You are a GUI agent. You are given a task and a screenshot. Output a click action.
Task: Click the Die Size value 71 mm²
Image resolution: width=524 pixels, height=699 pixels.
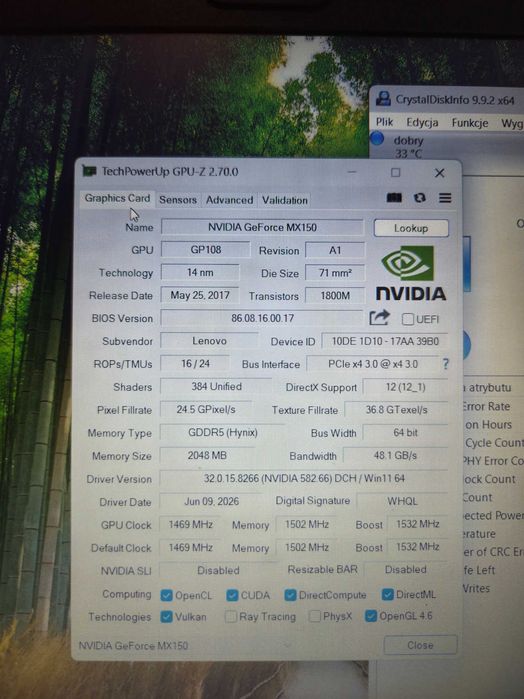tap(335, 272)
